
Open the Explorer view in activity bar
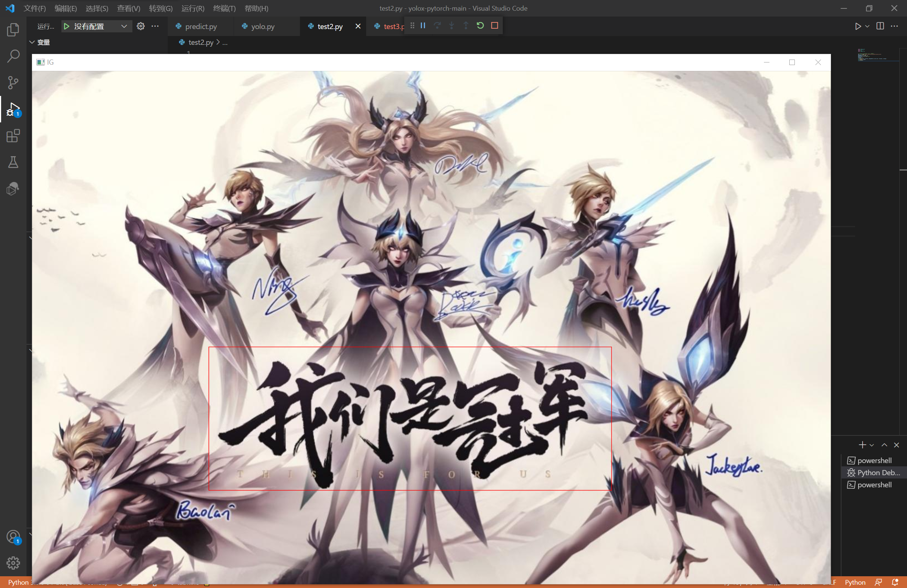pos(13,29)
